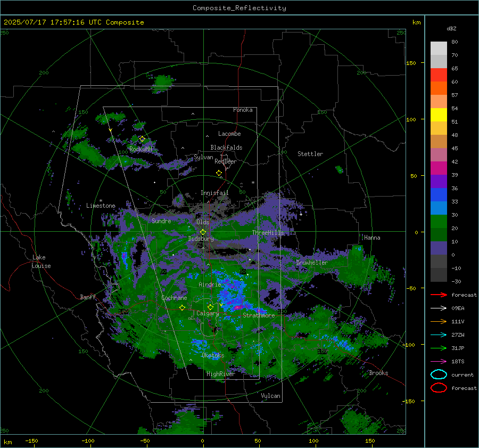This screenshot has height=448, width=479.
Task: Click the Stettler label
Action: (x=310, y=154)
